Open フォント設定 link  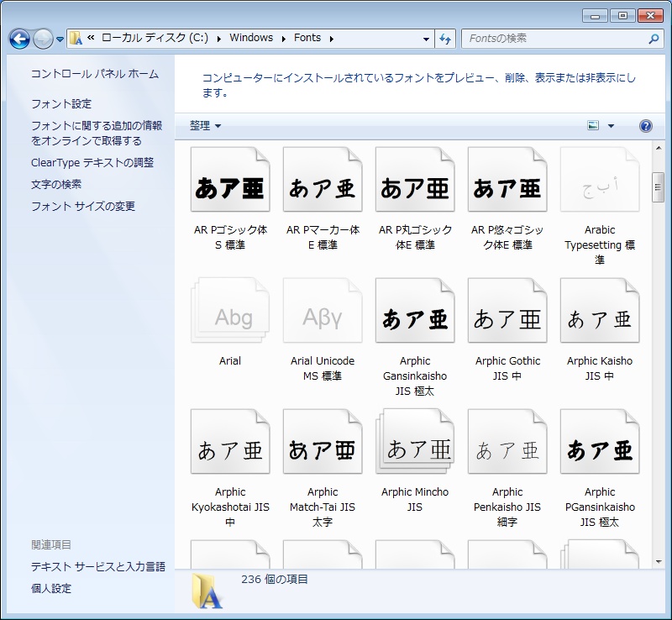(61, 104)
